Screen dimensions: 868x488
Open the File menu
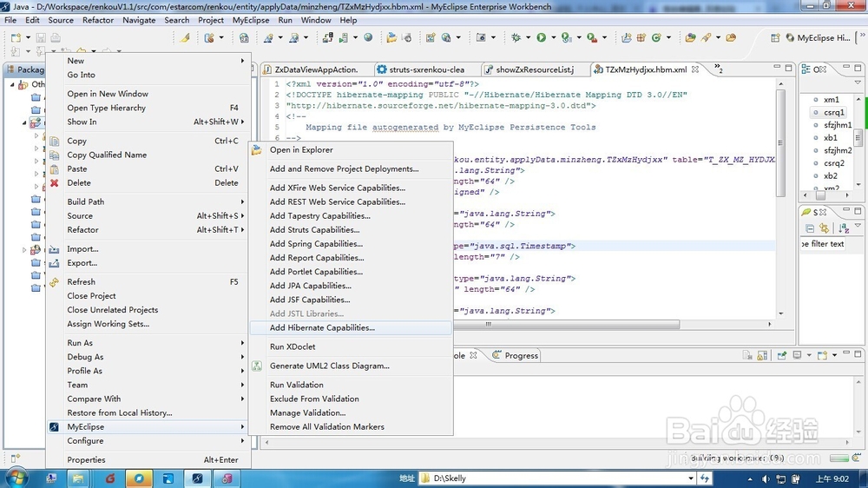click(10, 20)
